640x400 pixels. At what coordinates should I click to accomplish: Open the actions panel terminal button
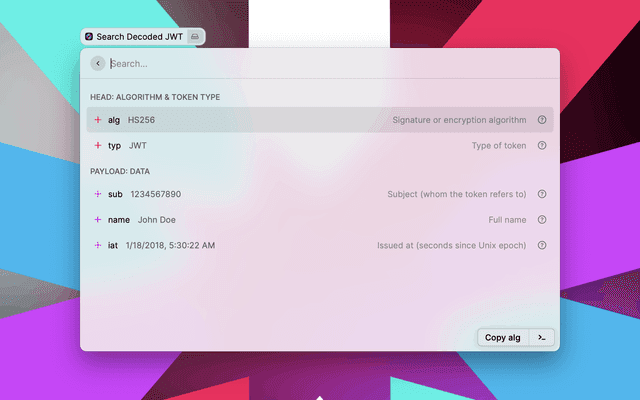(x=541, y=337)
